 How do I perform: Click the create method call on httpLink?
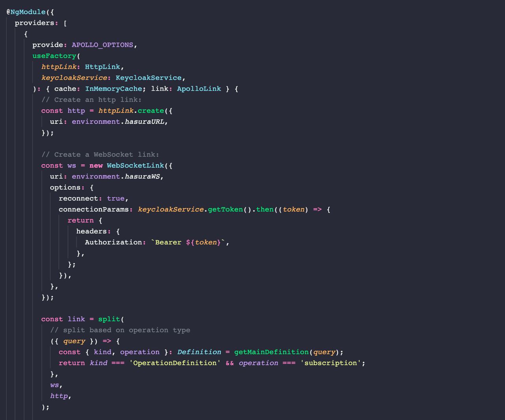(151, 111)
